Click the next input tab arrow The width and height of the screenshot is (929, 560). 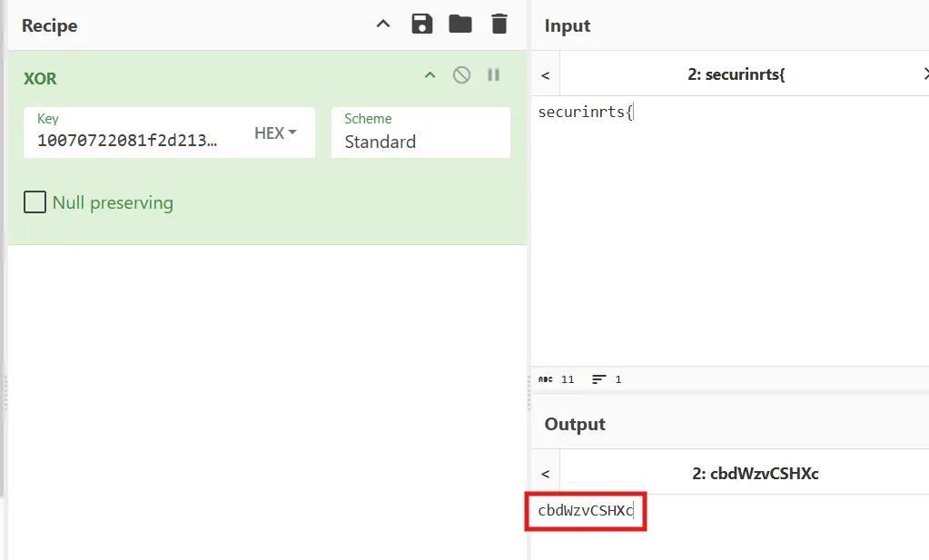tap(924, 74)
